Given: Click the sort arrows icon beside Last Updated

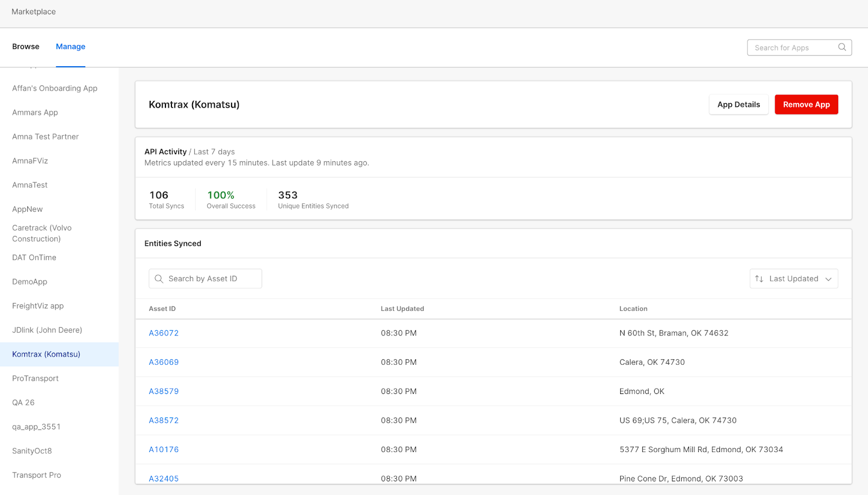Looking at the screenshot, I should (759, 278).
